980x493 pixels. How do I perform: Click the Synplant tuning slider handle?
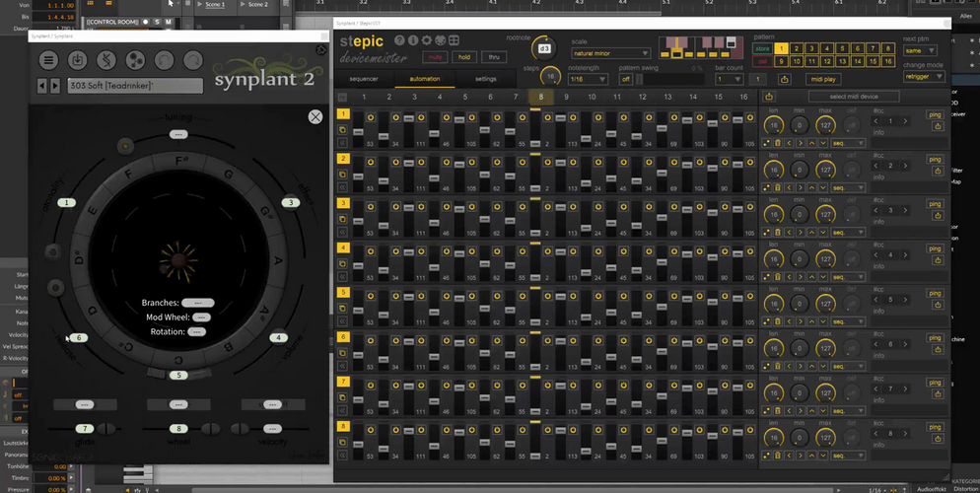tap(178, 134)
